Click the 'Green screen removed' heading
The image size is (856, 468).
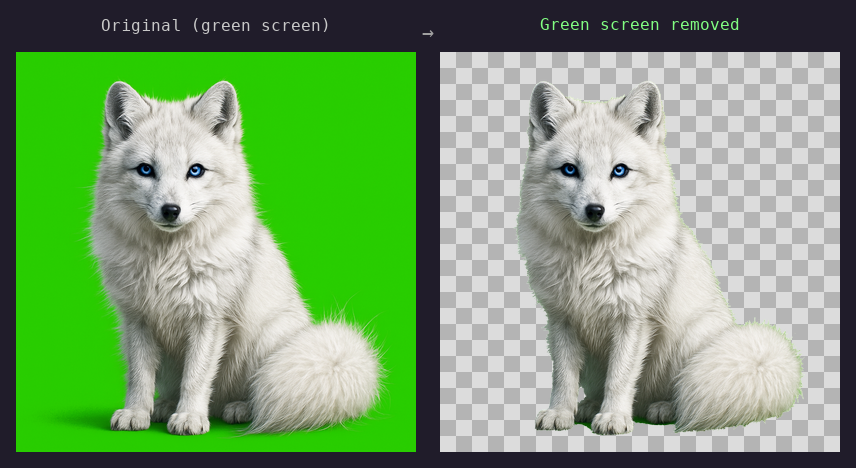(639, 25)
